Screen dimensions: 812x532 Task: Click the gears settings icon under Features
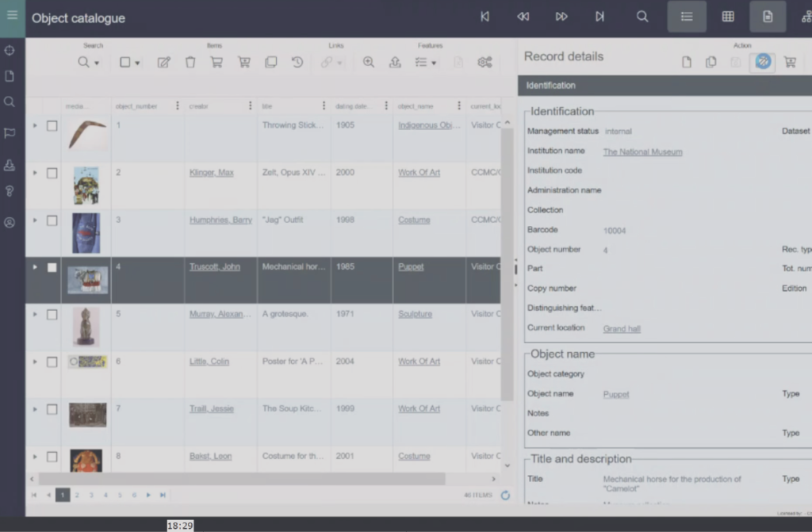click(484, 62)
